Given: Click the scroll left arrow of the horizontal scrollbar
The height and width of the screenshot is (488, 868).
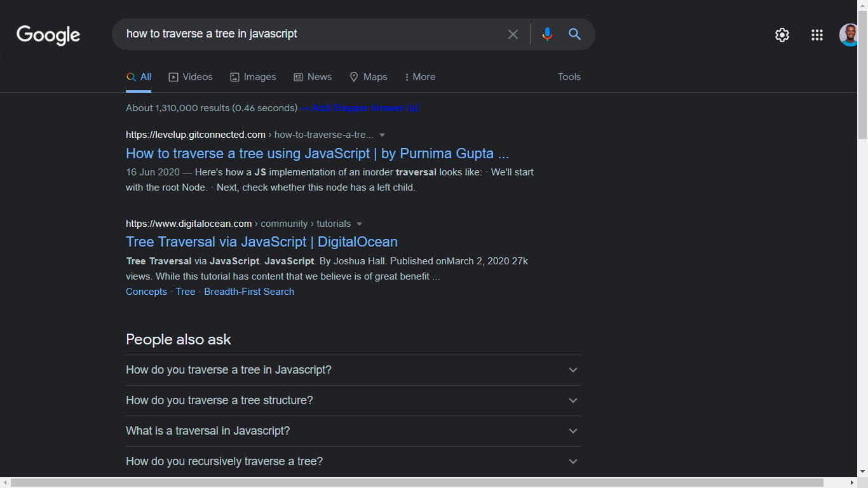Looking at the screenshot, I should tap(5, 483).
